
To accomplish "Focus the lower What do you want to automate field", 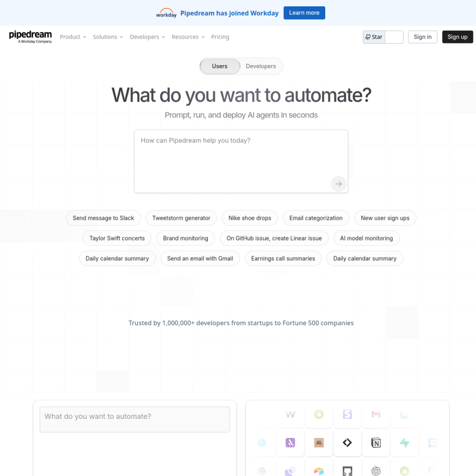I will tap(135, 419).
